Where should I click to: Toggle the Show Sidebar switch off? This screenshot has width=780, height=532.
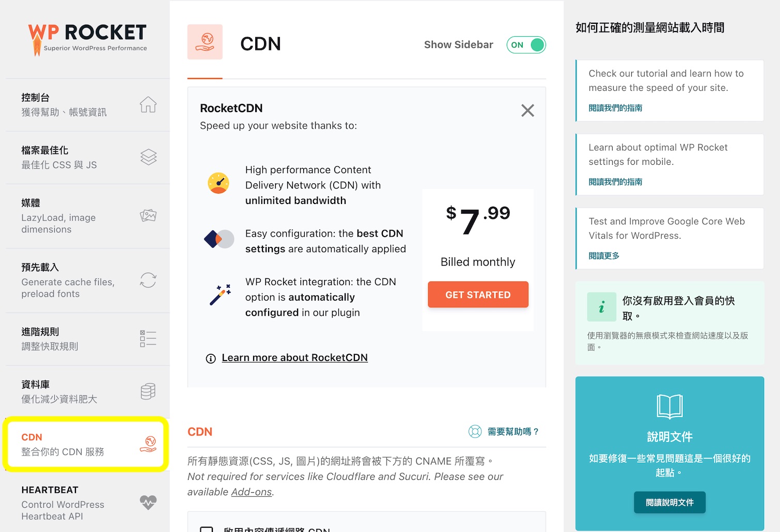[x=526, y=45]
